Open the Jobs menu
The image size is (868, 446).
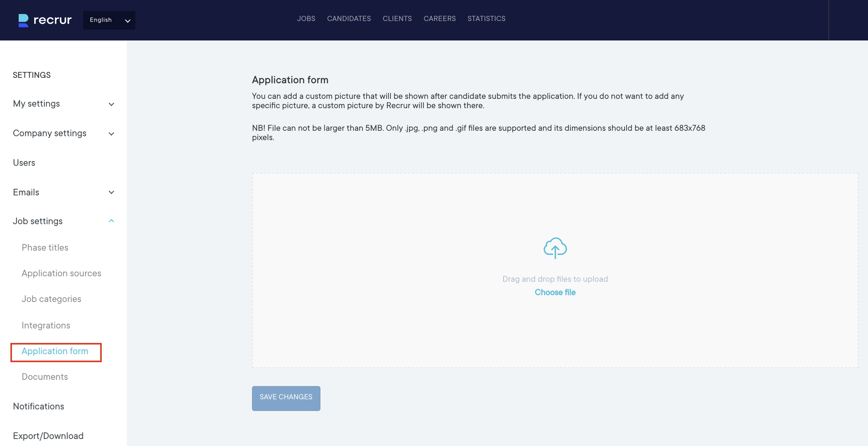tap(306, 19)
